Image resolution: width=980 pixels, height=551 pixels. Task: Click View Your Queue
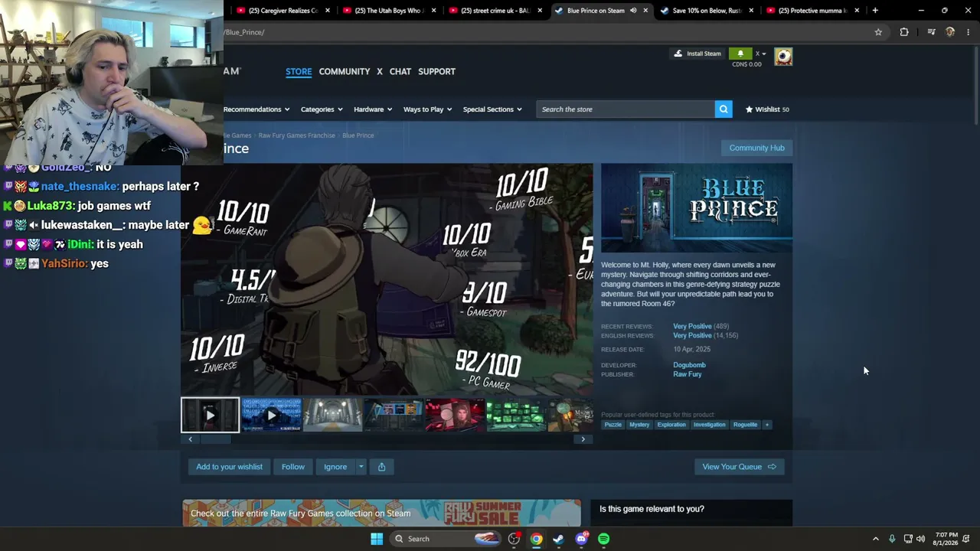tap(740, 467)
